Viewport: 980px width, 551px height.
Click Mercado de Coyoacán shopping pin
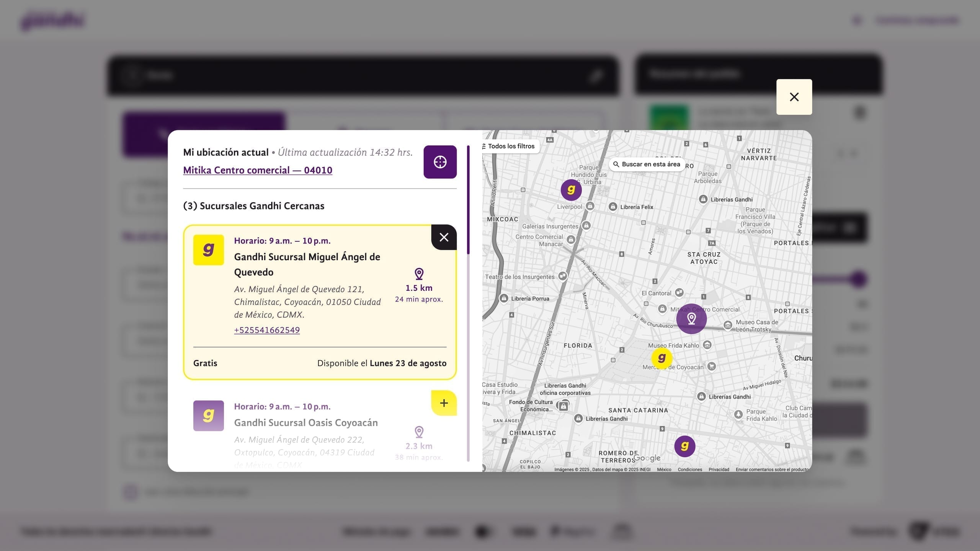(711, 366)
